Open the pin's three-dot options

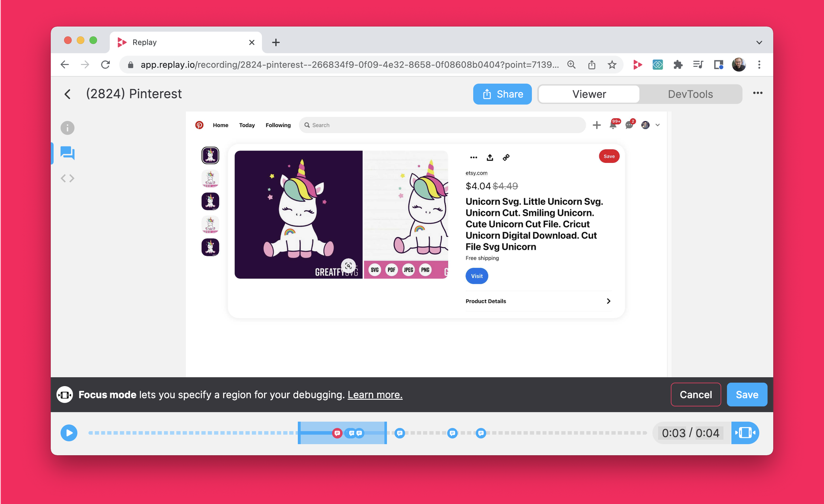pos(474,157)
